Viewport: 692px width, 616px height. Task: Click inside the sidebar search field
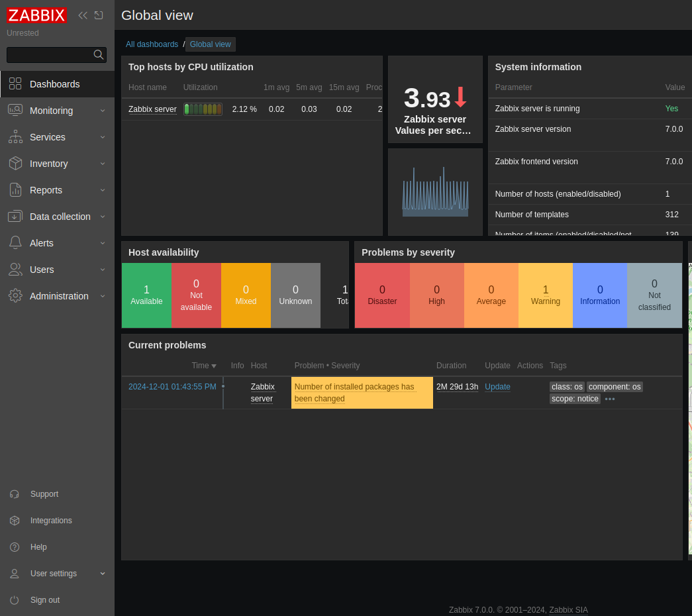coord(49,55)
